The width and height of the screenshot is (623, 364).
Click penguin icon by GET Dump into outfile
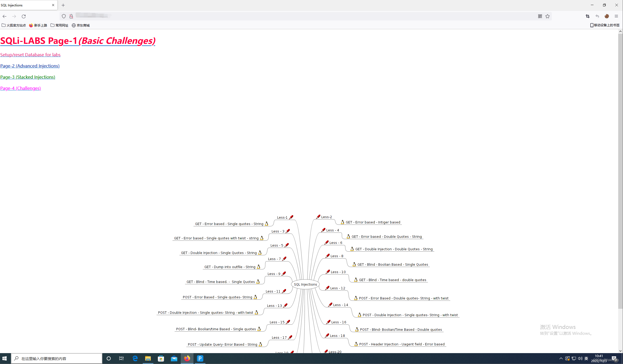[259, 267]
